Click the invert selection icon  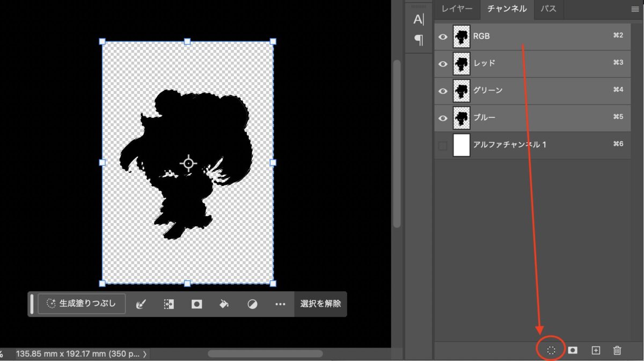tap(169, 304)
